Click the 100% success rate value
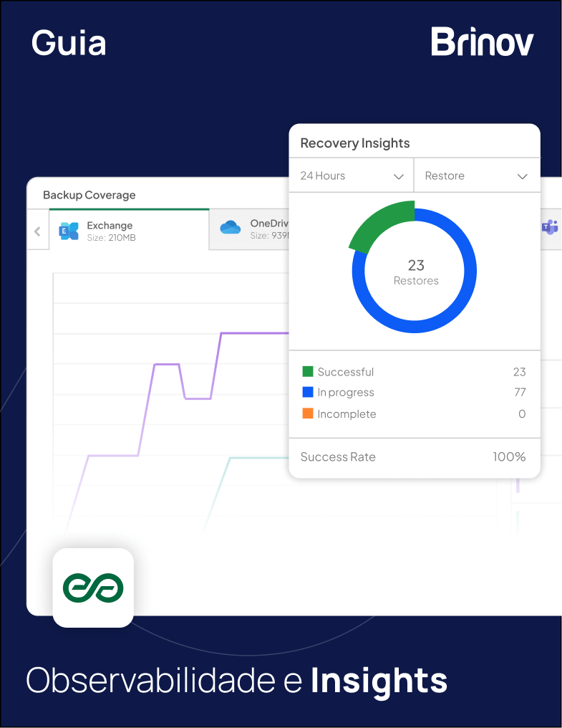Screen dimensions: 562x728 pos(509,457)
